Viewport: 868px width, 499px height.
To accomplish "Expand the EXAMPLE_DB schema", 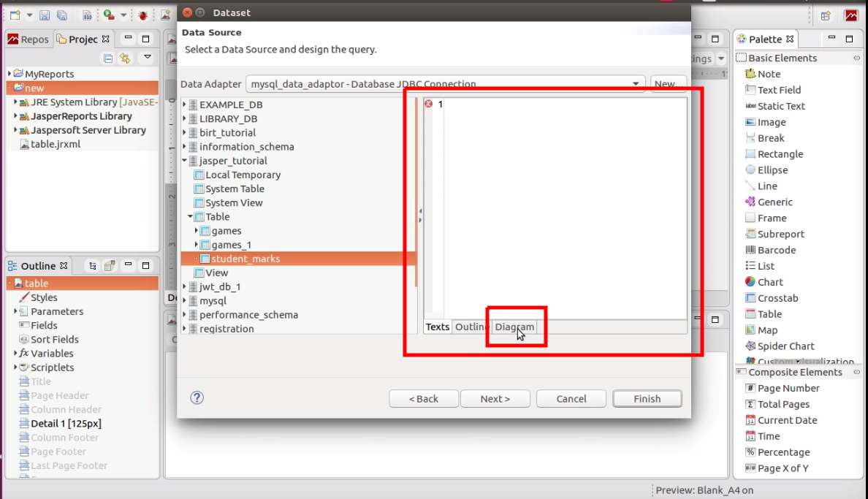I will click(x=185, y=104).
